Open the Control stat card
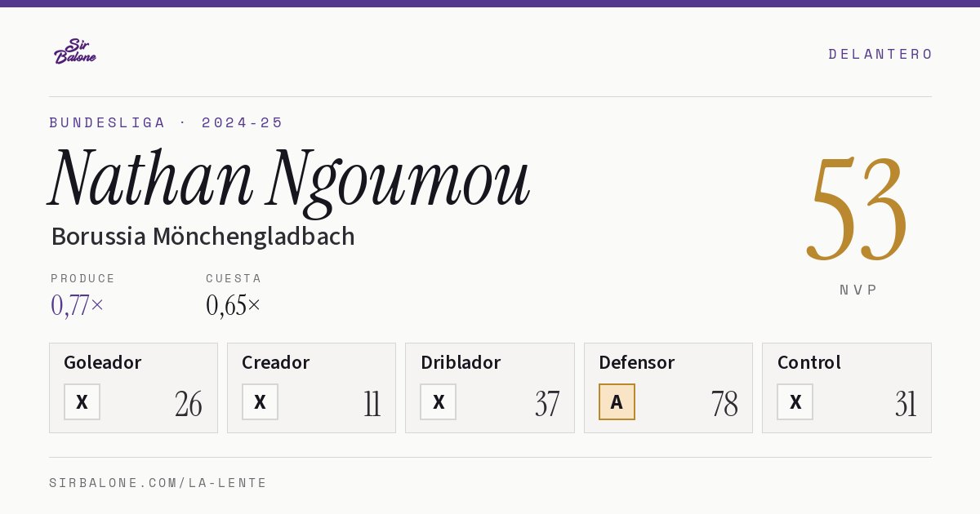The width and height of the screenshot is (980, 514). tap(847, 388)
